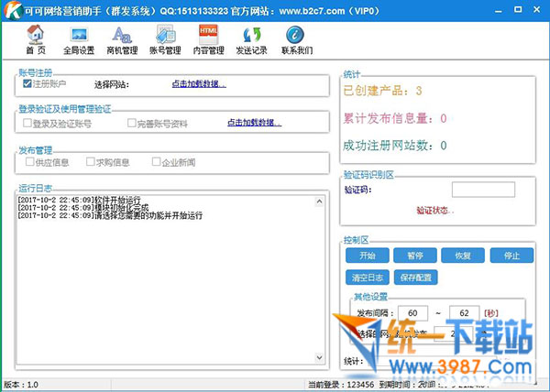The image size is (550, 392).
Task: Open 账号管理 account management
Action: click(x=165, y=40)
